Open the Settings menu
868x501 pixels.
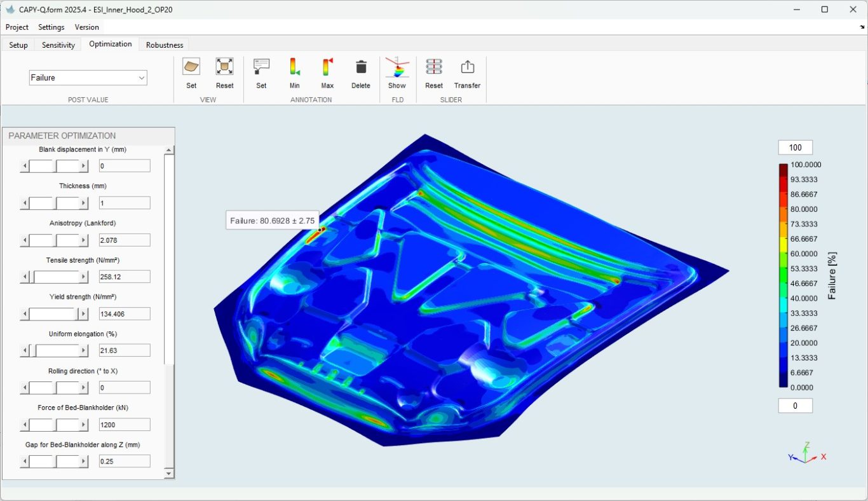tap(51, 27)
